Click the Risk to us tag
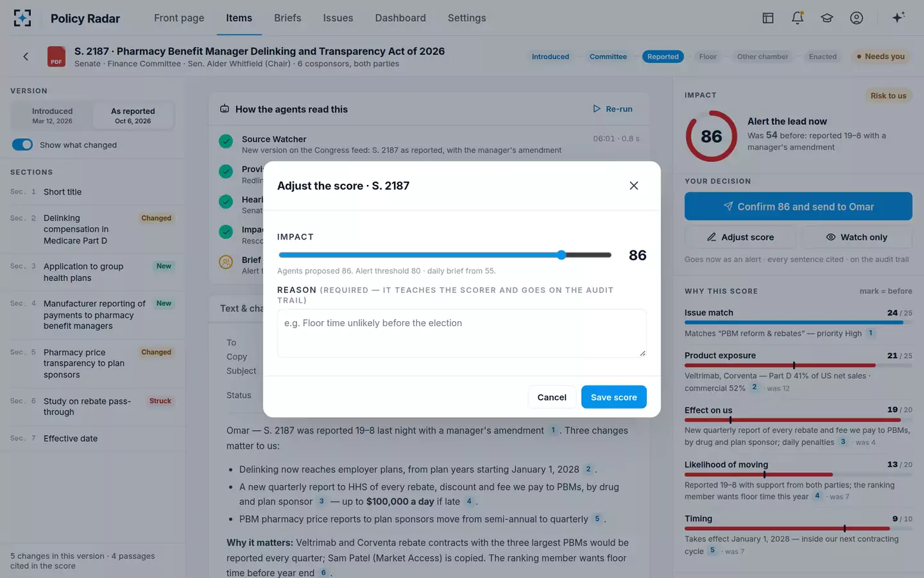This screenshot has height=578, width=924. (889, 96)
